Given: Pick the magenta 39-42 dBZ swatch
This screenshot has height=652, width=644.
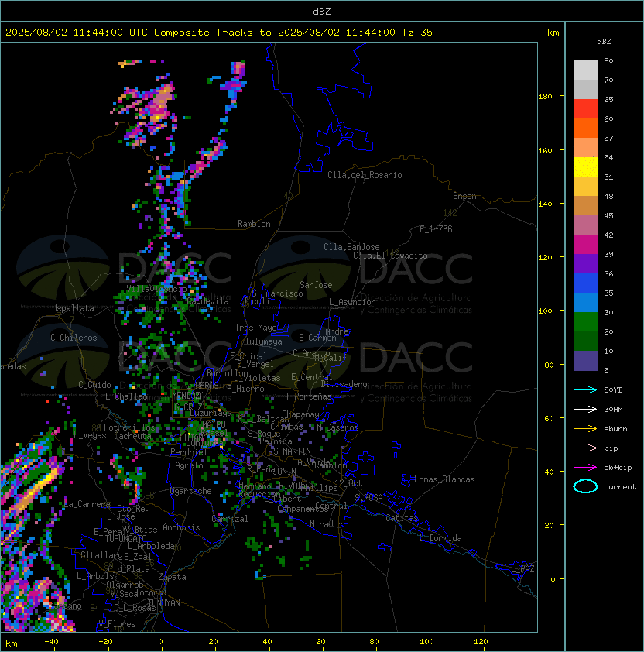Looking at the screenshot, I should (585, 245).
